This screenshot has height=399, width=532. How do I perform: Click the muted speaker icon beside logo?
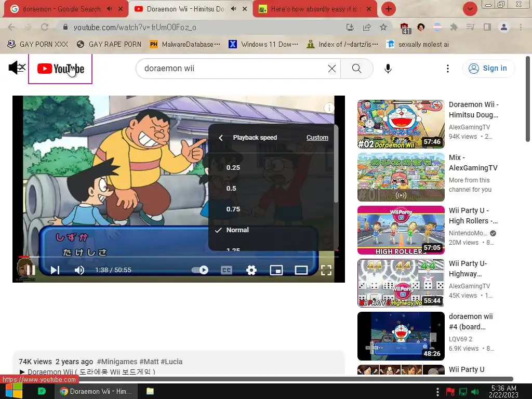[17, 68]
